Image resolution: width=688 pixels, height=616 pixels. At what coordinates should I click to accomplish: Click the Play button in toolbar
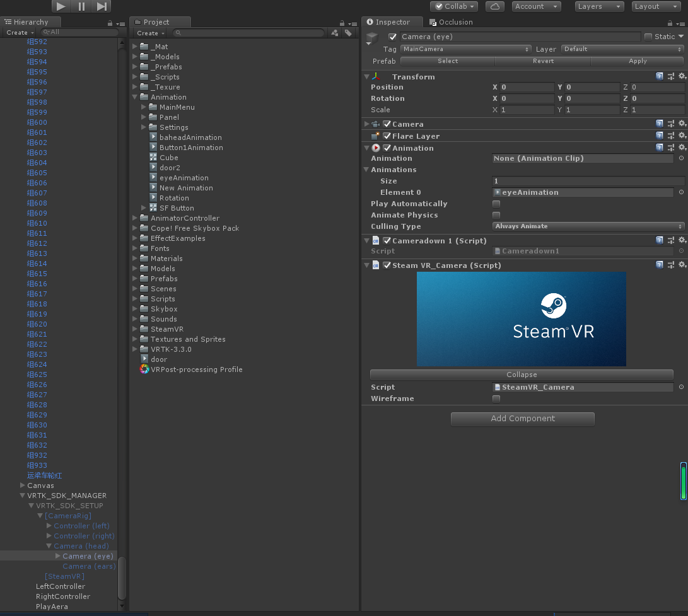pyautogui.click(x=61, y=6)
